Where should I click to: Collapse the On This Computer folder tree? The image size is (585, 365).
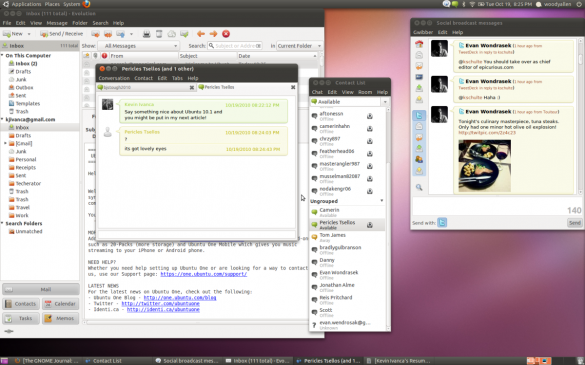2,56
